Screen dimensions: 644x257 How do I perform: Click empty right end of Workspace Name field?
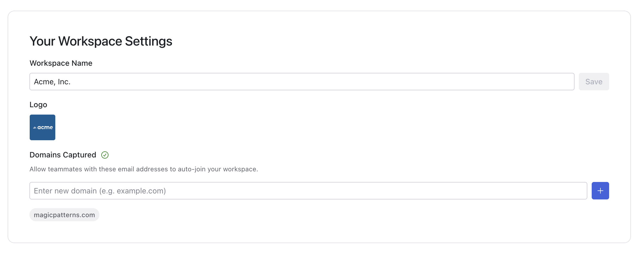[x=531, y=82]
